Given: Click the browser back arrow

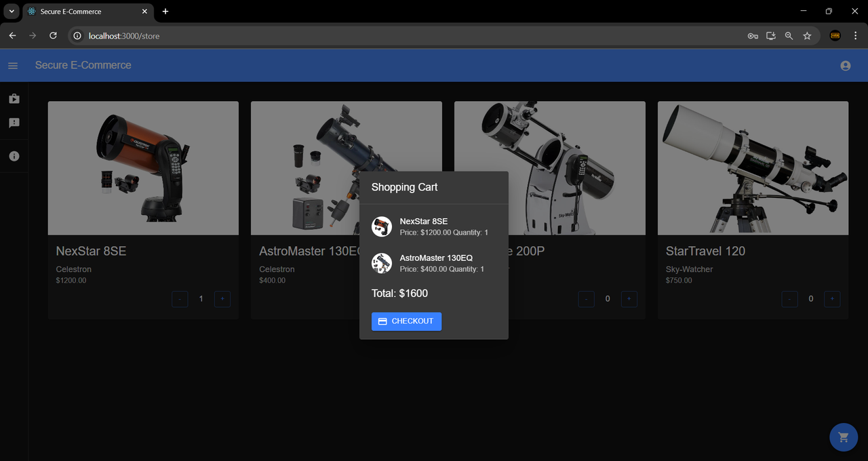Looking at the screenshot, I should [12, 36].
